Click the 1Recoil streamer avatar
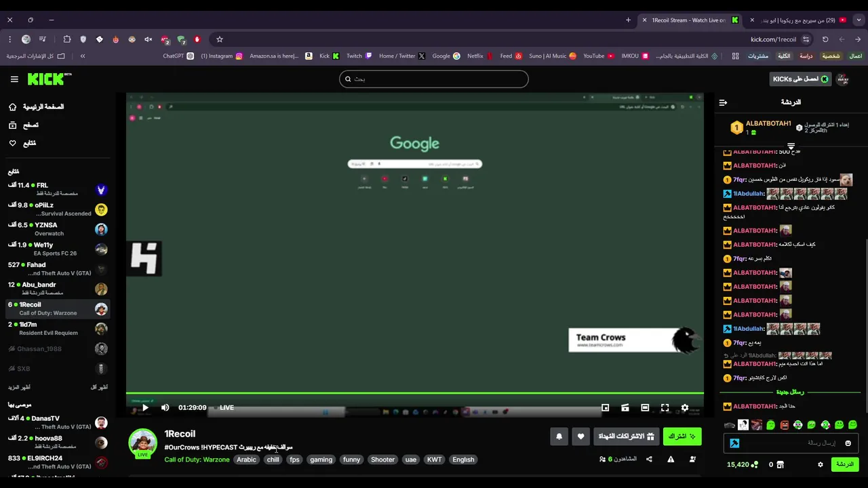 tap(142, 443)
